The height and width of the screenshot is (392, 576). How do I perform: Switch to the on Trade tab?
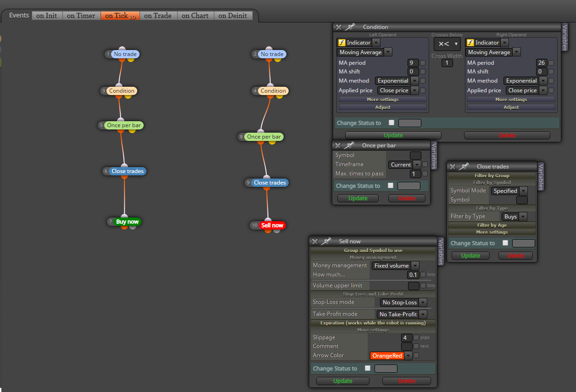click(x=157, y=16)
